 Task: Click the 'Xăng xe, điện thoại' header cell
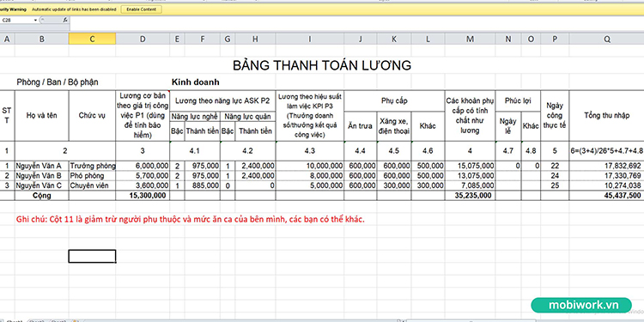coord(394,126)
